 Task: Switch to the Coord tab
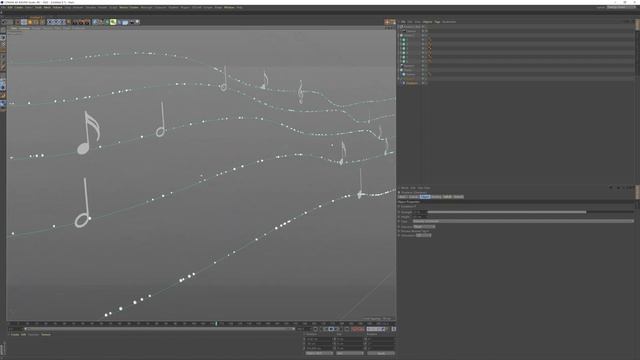click(414, 197)
